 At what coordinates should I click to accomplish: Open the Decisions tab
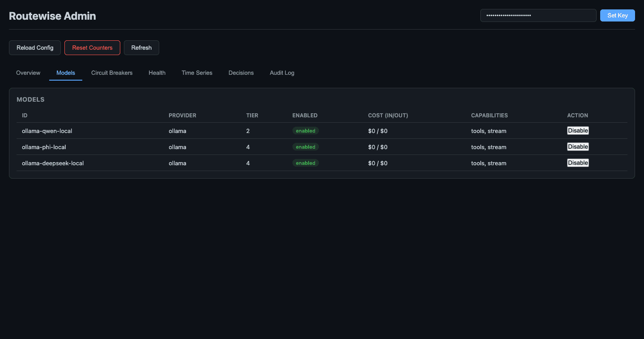pos(241,73)
